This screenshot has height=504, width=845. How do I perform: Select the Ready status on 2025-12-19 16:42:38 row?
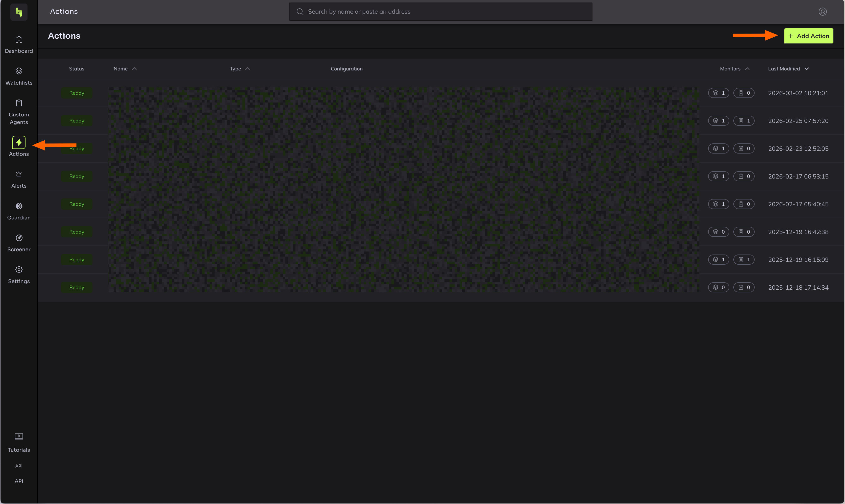tap(77, 232)
